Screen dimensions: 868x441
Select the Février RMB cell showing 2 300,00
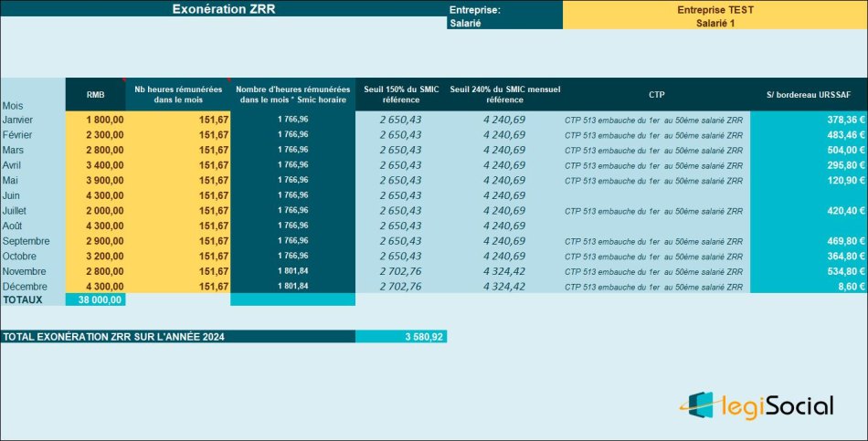tap(95, 134)
